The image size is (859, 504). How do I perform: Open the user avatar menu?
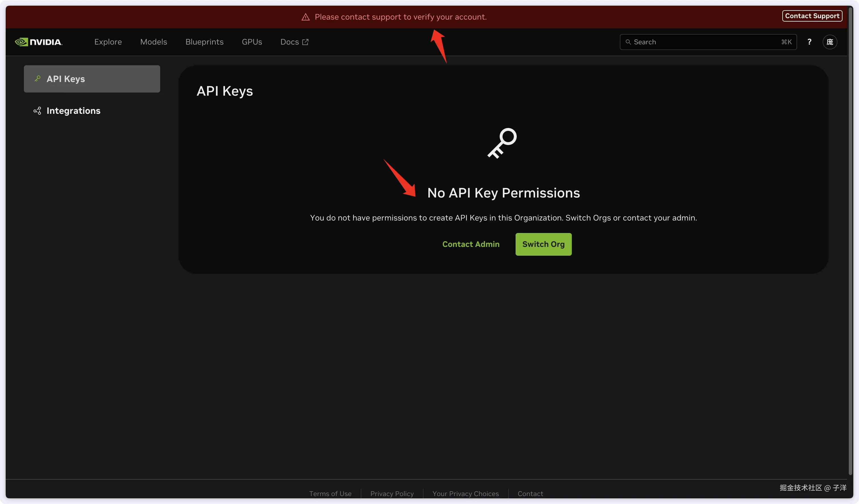(830, 42)
